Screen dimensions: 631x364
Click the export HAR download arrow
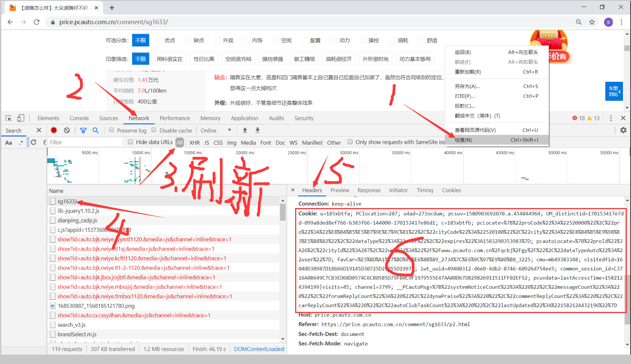[x=257, y=130]
